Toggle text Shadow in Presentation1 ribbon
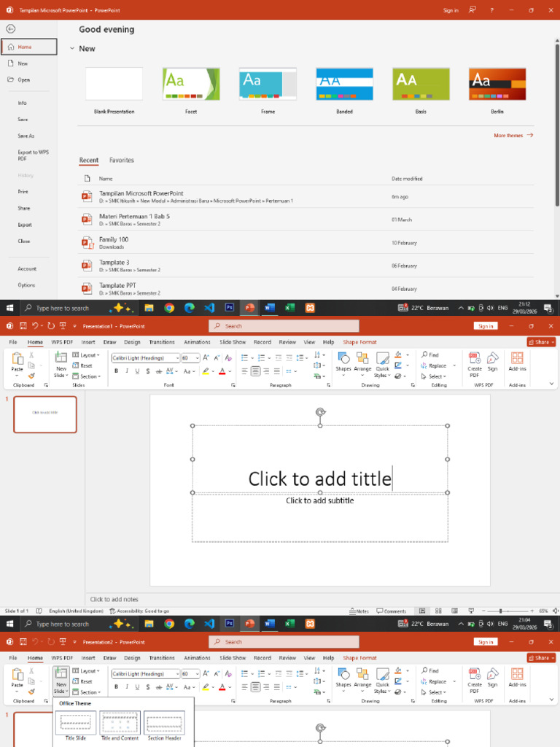 click(148, 371)
